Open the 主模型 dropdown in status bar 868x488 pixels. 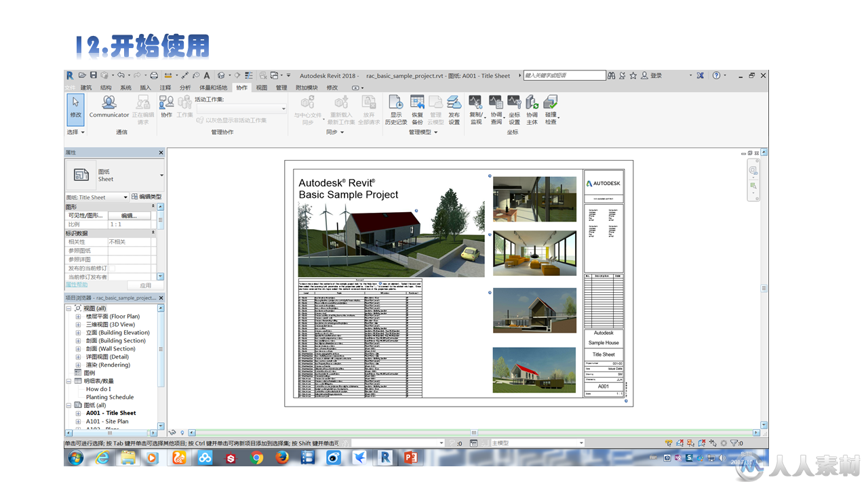pyautogui.click(x=537, y=443)
